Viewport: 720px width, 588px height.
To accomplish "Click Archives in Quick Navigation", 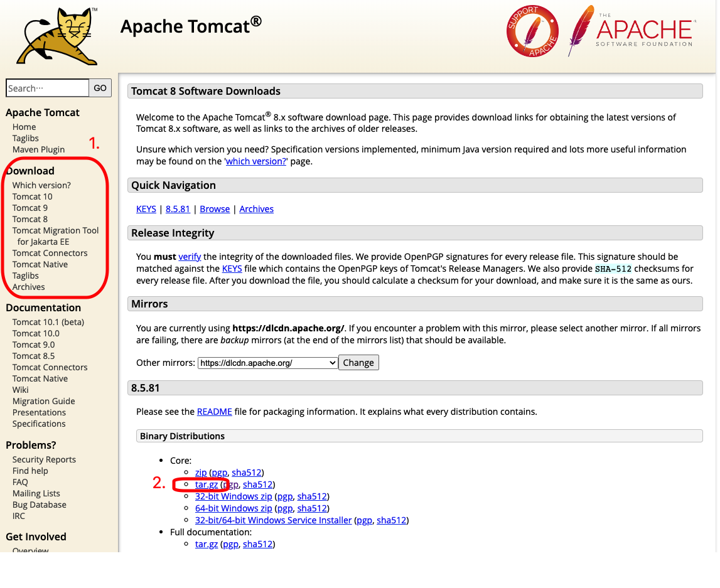I will 256,209.
